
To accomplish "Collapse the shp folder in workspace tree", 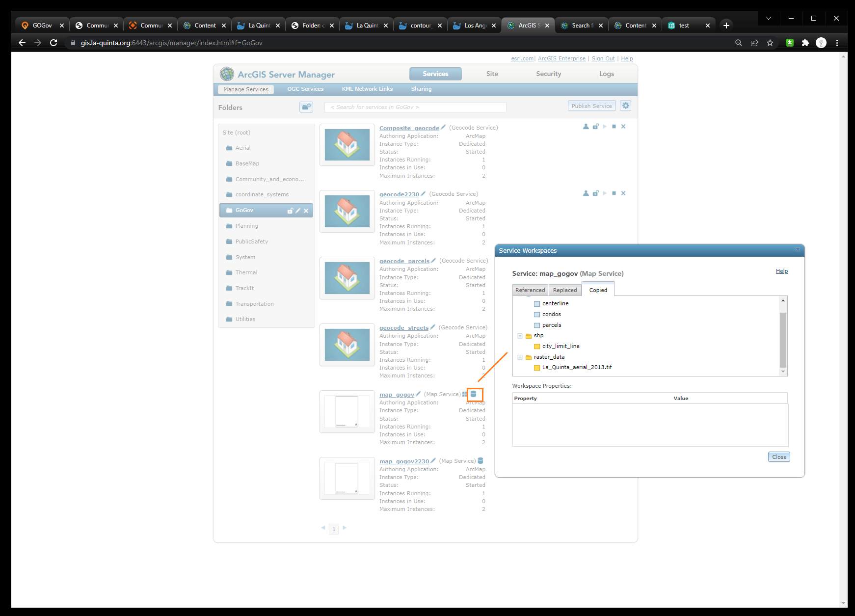I will (520, 336).
